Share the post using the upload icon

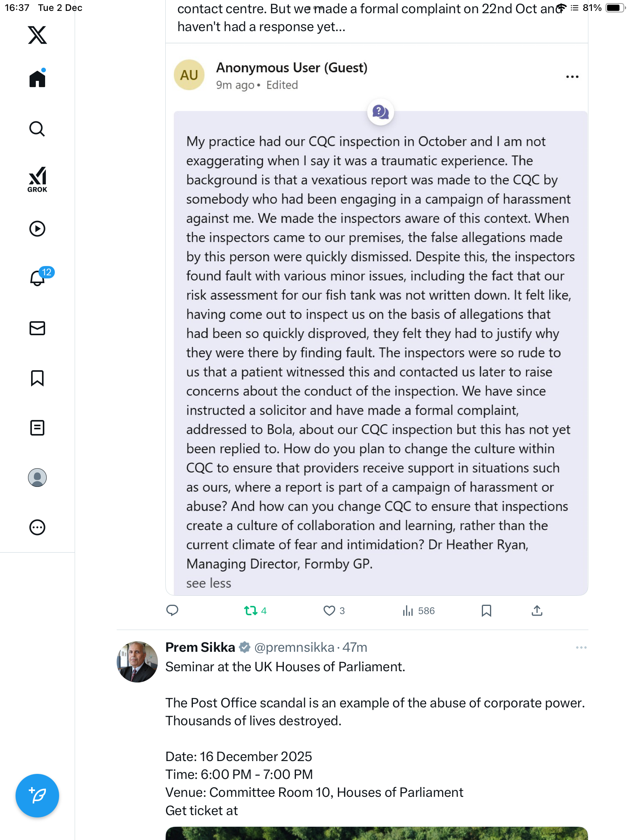click(537, 611)
